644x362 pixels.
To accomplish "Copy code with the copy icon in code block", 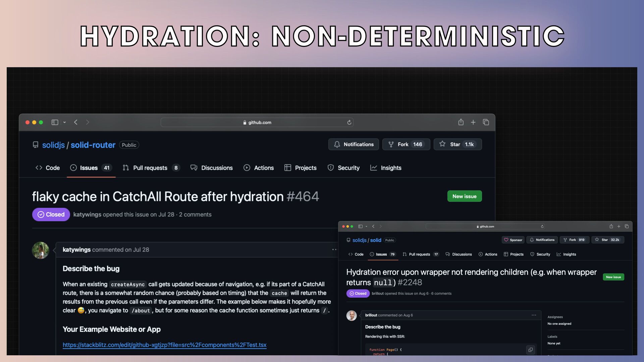I will click(x=530, y=350).
